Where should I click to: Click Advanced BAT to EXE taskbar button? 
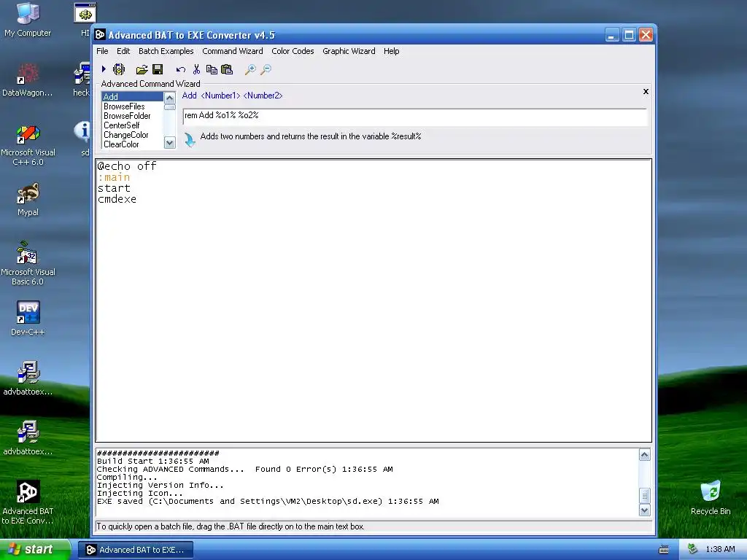pyautogui.click(x=136, y=550)
